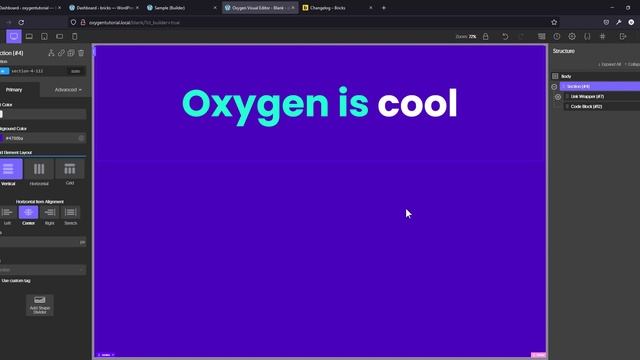Image resolution: width=640 pixels, height=360 pixels.
Task: Duplicate the selected Section element
Action: [x=71, y=53]
